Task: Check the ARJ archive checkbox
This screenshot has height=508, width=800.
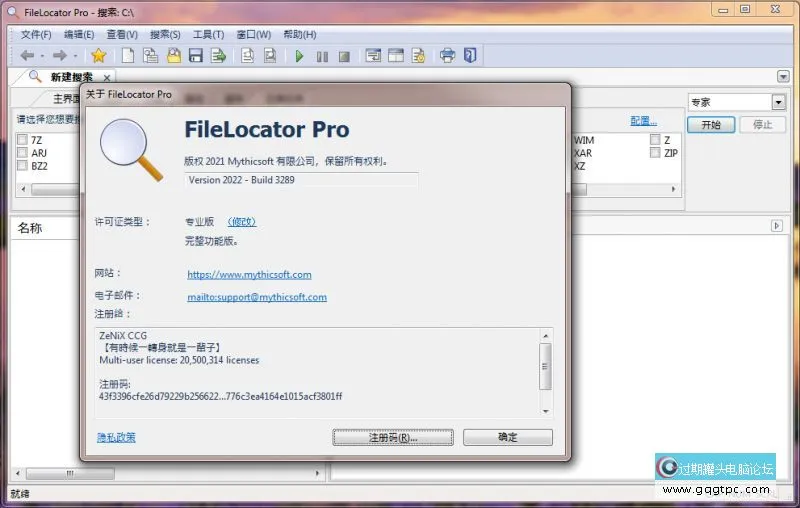Action: point(22,153)
